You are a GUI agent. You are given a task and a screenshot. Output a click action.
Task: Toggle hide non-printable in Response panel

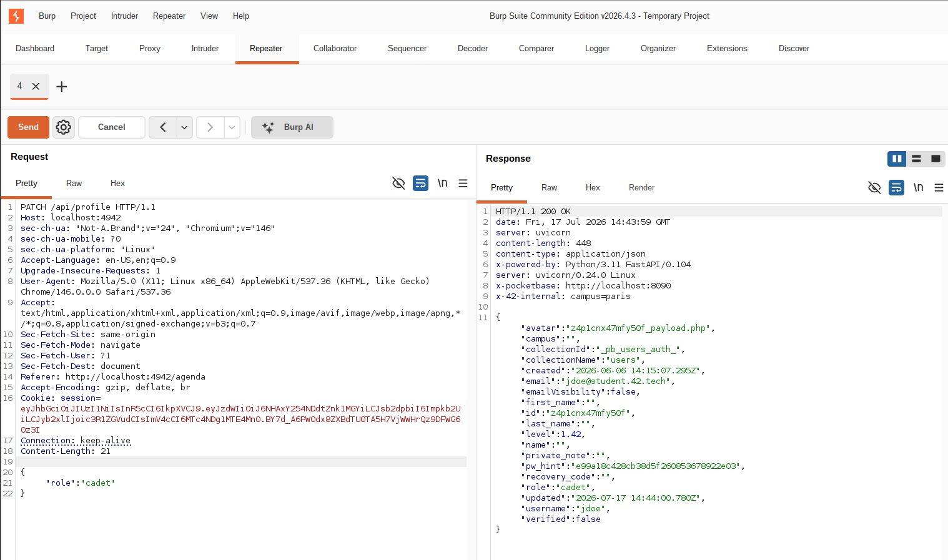point(874,187)
